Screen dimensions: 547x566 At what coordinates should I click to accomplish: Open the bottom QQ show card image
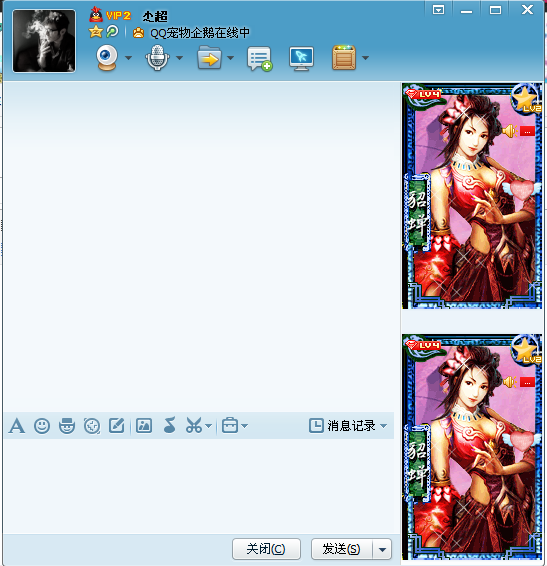(x=472, y=447)
